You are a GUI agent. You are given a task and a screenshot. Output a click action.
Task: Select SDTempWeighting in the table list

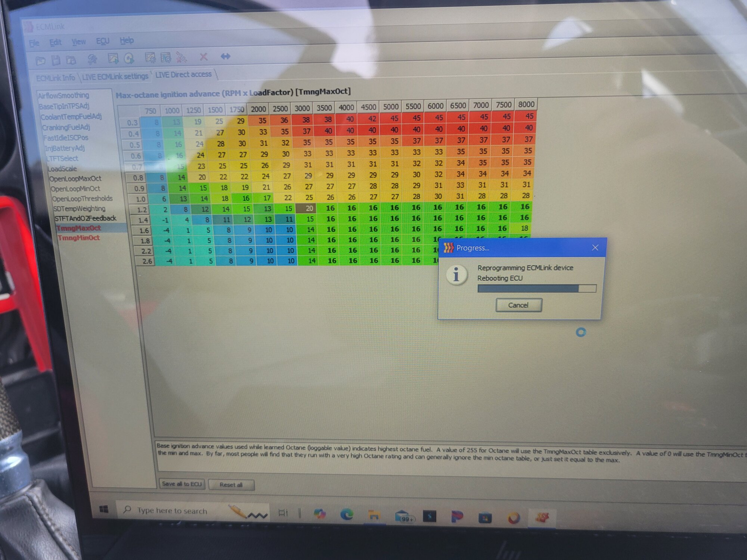point(79,209)
